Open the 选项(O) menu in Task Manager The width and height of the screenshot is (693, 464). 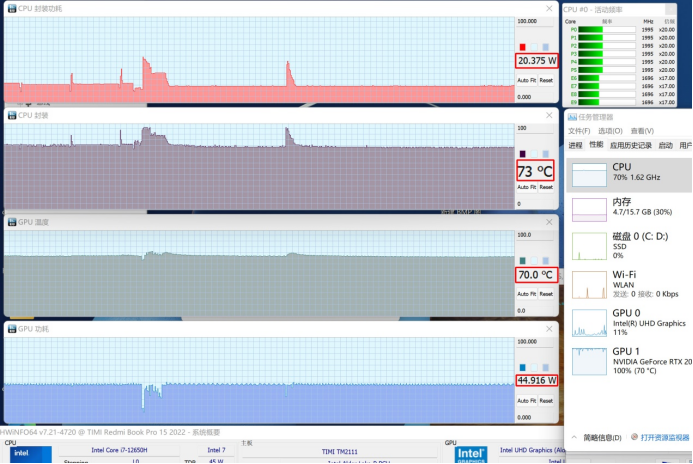(610, 131)
